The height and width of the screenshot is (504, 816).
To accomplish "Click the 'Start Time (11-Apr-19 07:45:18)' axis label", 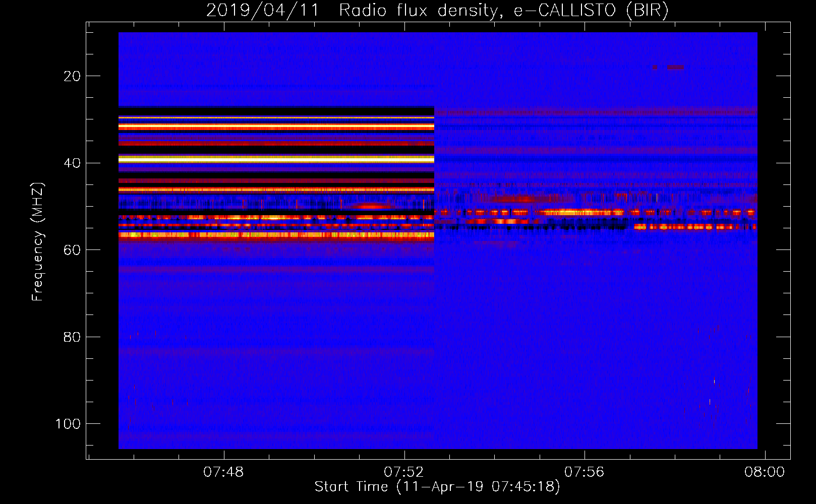I will (437, 487).
